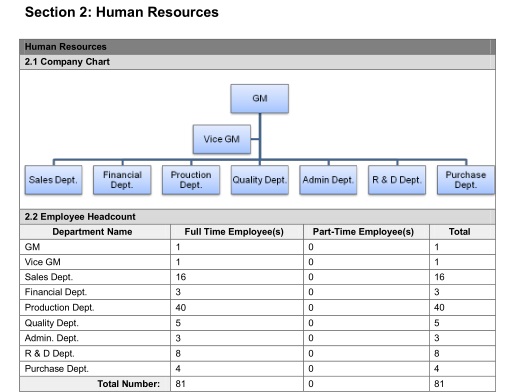Click the GM row full-time value '1'
The image size is (525, 392).
coord(178,247)
